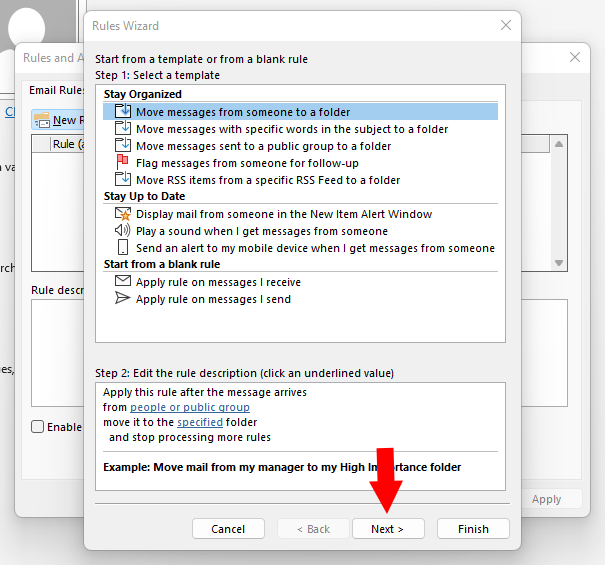Open the 'people or public group' link

pyautogui.click(x=189, y=408)
